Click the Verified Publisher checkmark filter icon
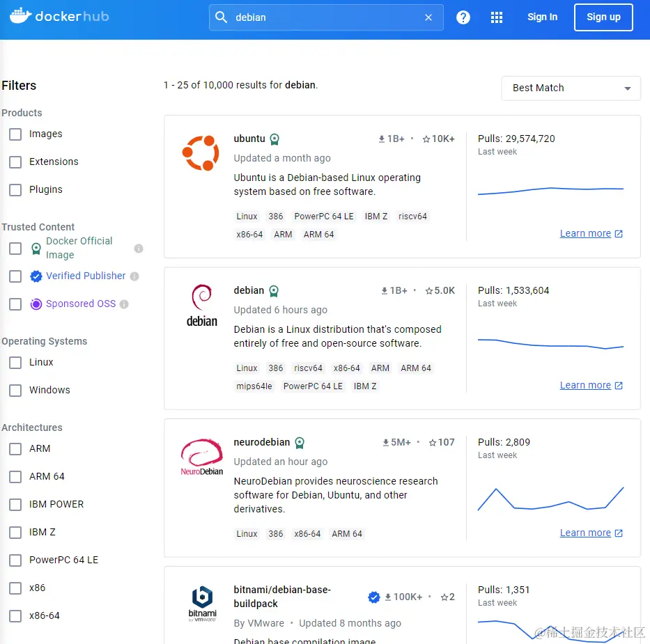This screenshot has width=650, height=644. click(x=36, y=276)
